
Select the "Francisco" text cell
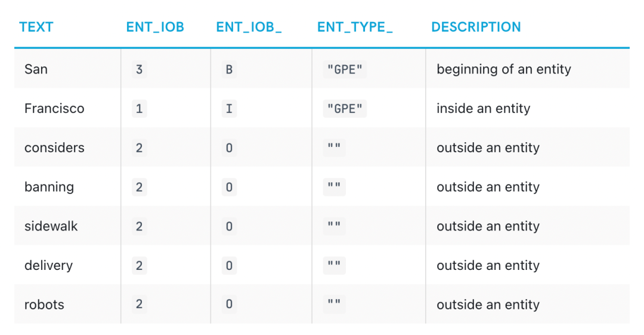[54, 109]
